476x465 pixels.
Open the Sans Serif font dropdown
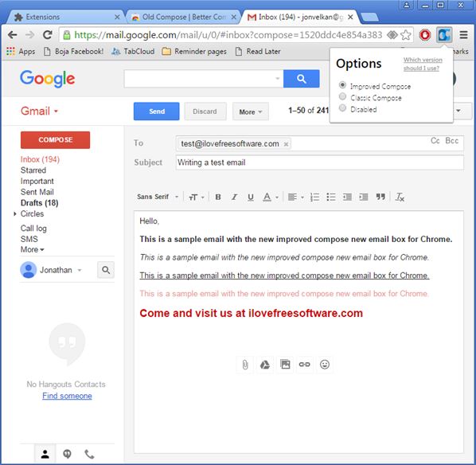click(x=158, y=197)
